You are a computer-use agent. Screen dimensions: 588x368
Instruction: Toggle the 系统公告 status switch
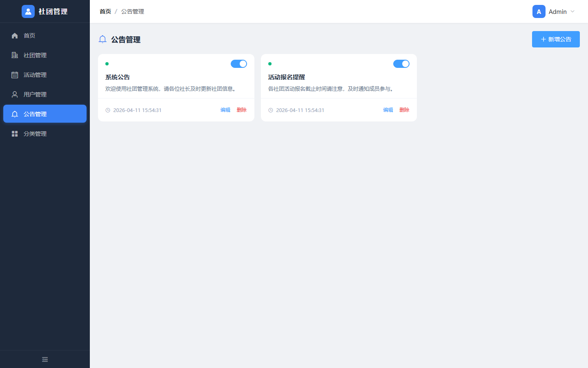(239, 64)
